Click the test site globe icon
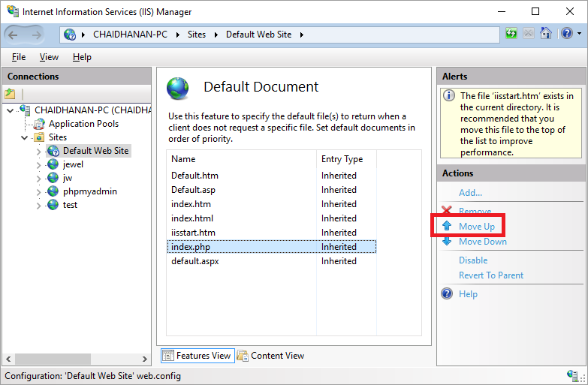Viewport: 588px width, 385px height. coord(53,205)
